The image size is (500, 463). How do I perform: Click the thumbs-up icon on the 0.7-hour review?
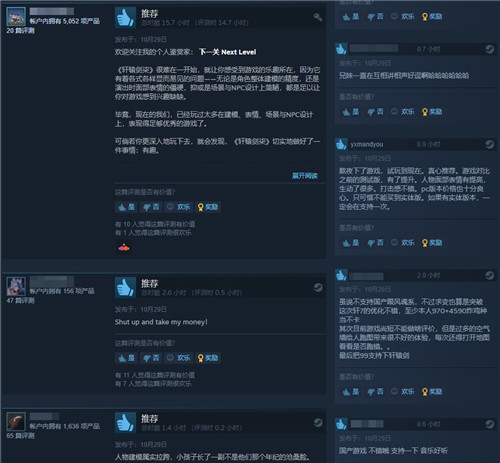tap(341, 49)
